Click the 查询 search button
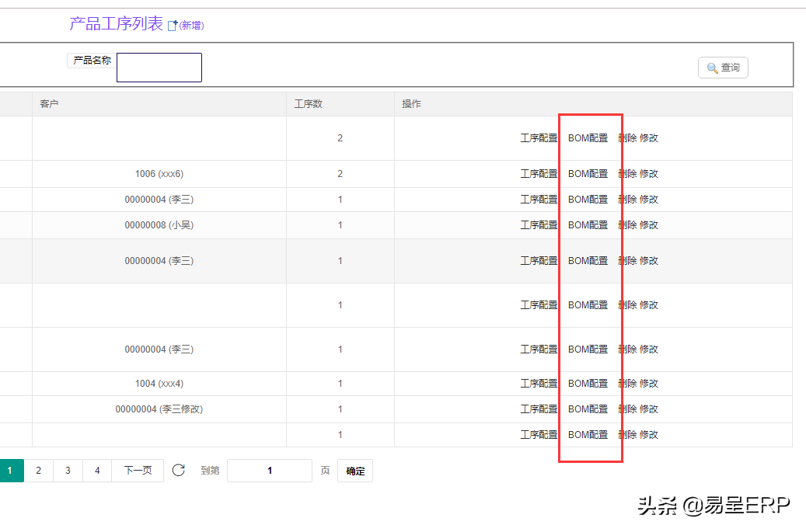Viewport: 806px width, 532px height. pyautogui.click(x=723, y=68)
